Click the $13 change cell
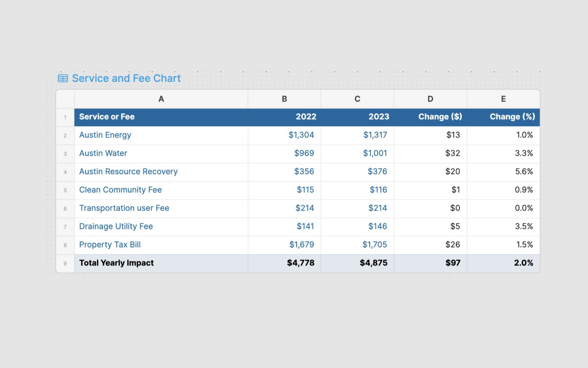 click(430, 135)
